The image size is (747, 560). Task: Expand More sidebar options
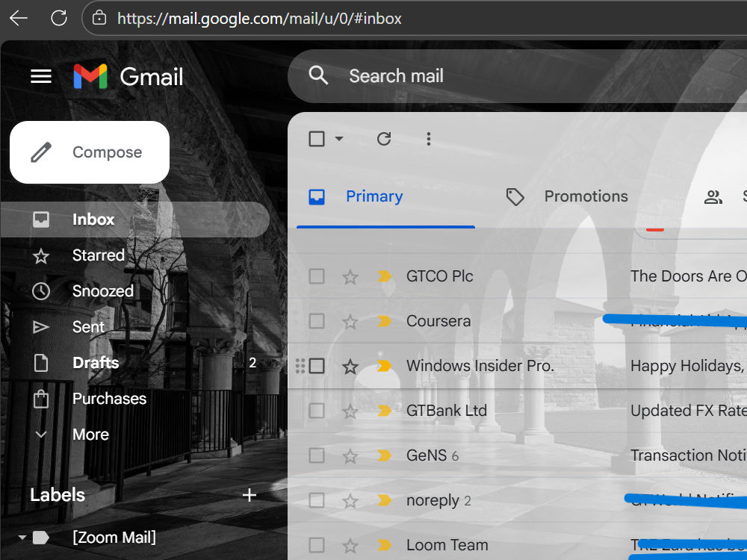(90, 435)
